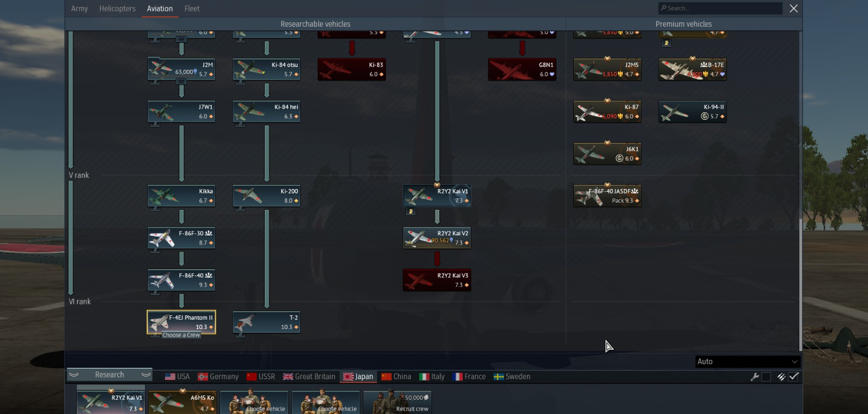Screen dimensions: 868x414
Task: Select the Kikka jet in tree
Action: click(x=181, y=196)
